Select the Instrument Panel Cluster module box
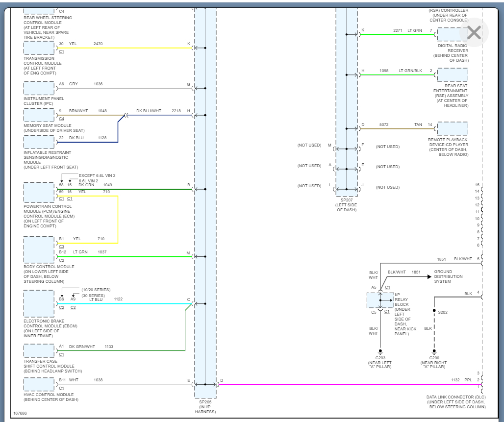This screenshot has height=422, width=504. [x=39, y=88]
